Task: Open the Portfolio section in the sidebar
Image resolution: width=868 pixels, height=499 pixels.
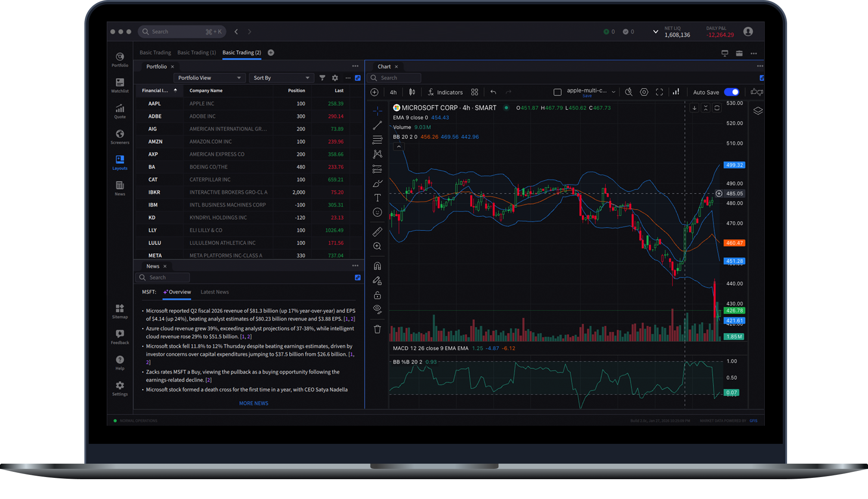Action: coord(120,59)
